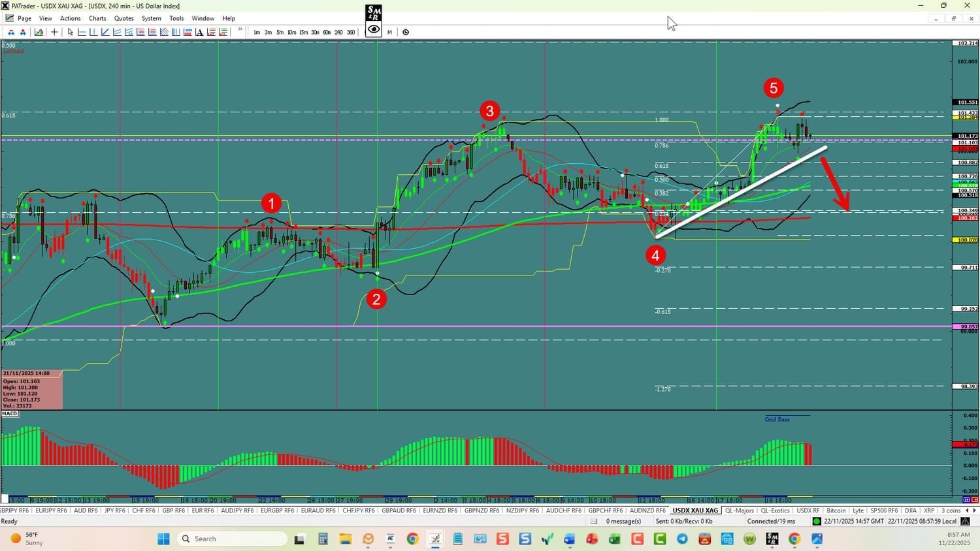Toggle the eye visibility icon
The image size is (980, 551).
[374, 29]
